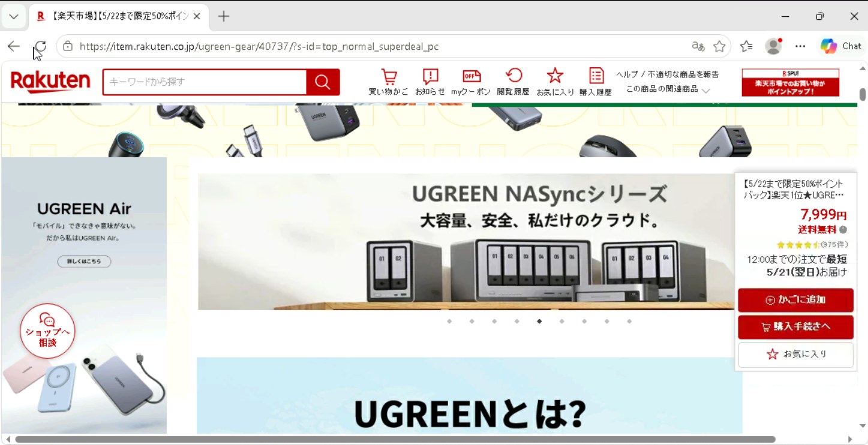Click かごに追加 button
The height and width of the screenshot is (445, 868).
click(795, 300)
